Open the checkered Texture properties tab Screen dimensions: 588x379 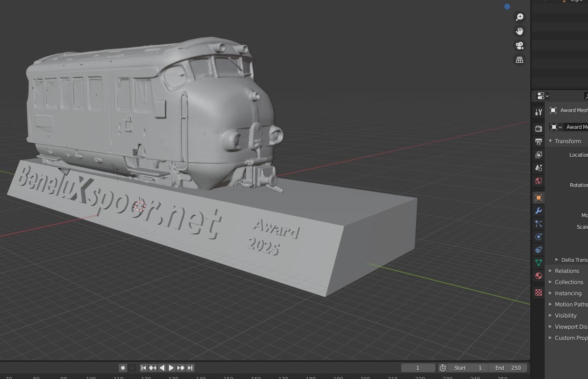pyautogui.click(x=539, y=293)
